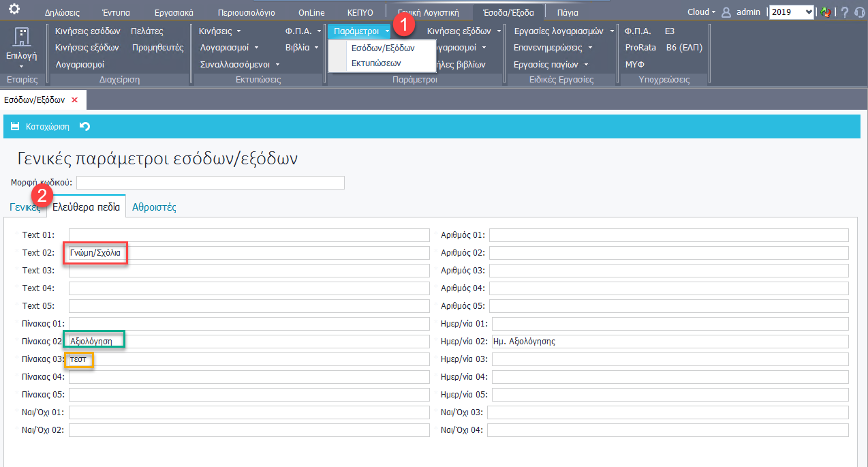Click the Ημερ/νία 02 field with Ημ. Αξιολόγησης
The image size is (868, 467).
[x=669, y=342]
